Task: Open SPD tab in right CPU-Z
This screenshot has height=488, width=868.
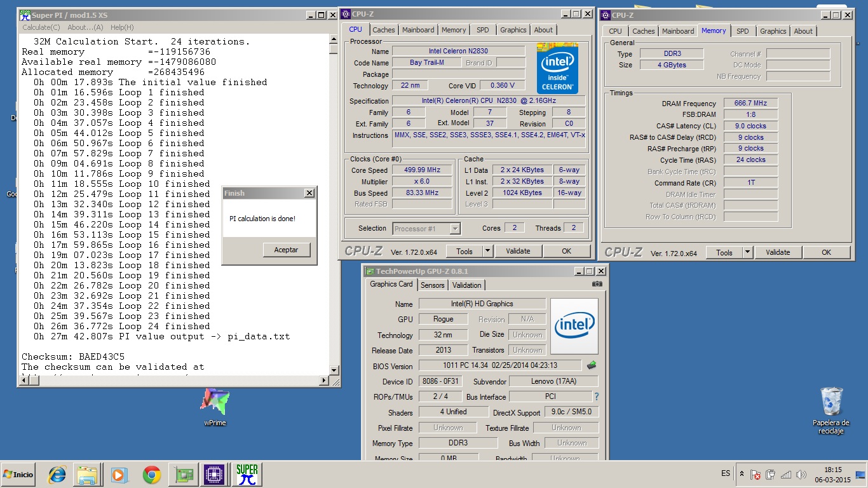Action: [743, 31]
